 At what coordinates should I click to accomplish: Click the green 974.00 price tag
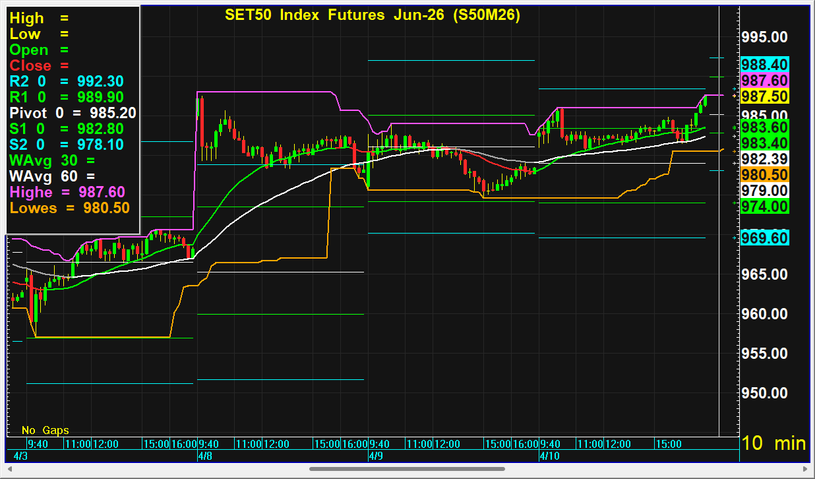pos(764,206)
